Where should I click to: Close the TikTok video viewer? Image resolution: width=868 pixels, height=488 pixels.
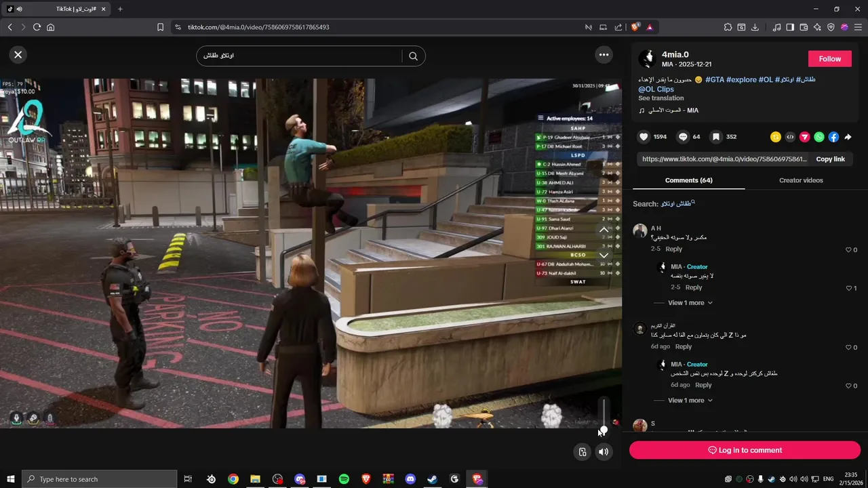pyautogui.click(x=18, y=55)
